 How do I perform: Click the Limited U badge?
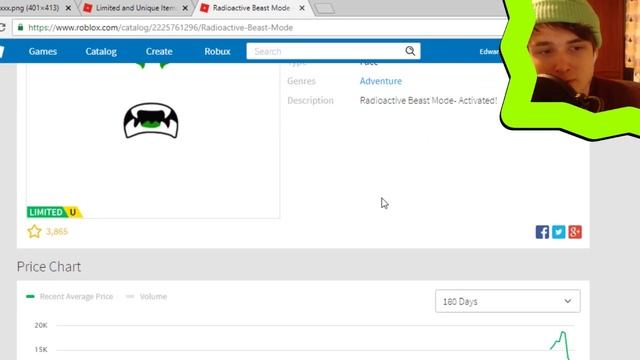[54, 212]
